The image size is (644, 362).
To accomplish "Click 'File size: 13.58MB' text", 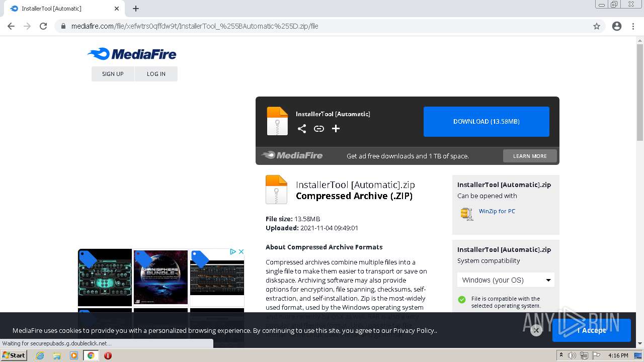I will (293, 219).
